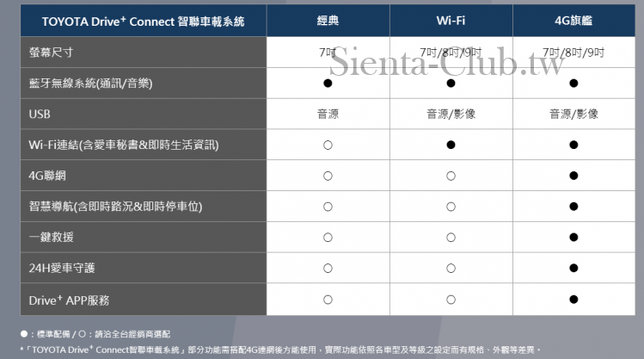Click the 智慧導航 row label

pos(115,207)
